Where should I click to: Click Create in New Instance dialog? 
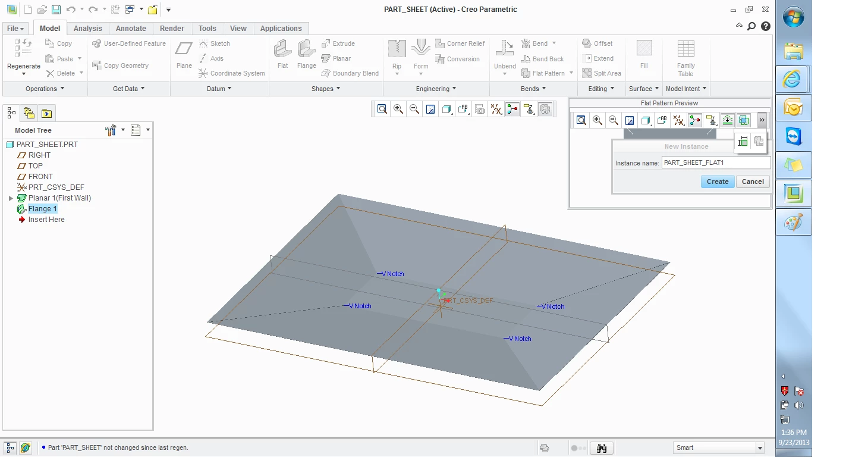click(718, 181)
